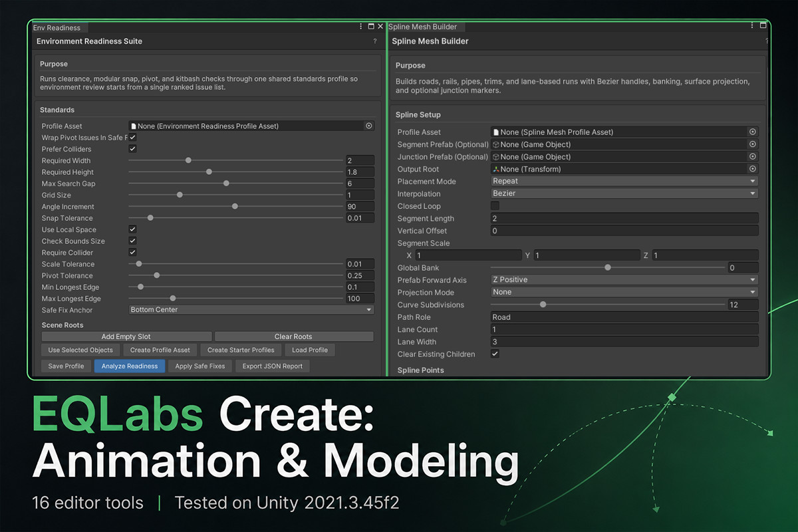Click the Segment Prefab game object cube icon

tap(495, 144)
